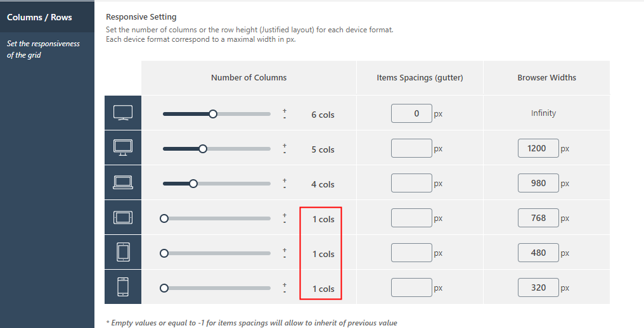Click the 5 cols slider handle
Screen dimensions: 644x328
coord(202,149)
